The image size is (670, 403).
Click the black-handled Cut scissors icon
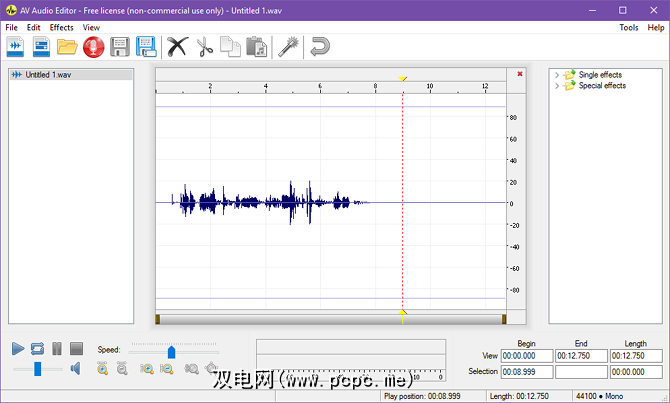177,46
